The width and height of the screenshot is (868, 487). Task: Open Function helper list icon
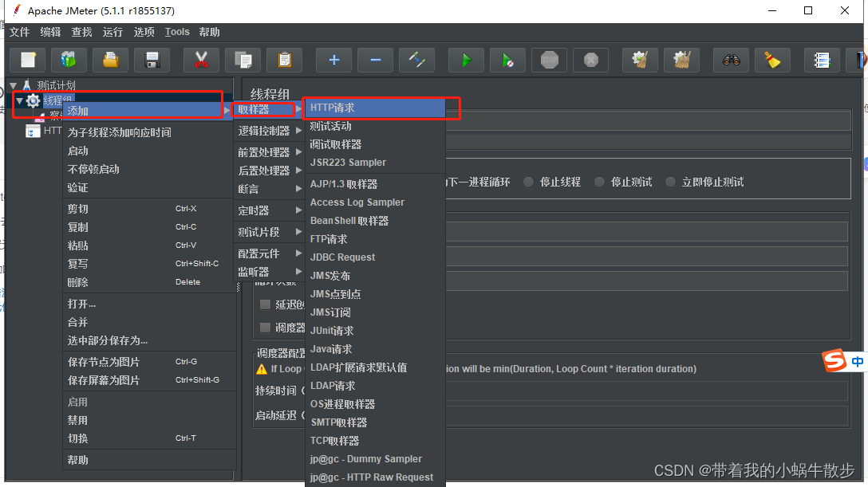[822, 60]
